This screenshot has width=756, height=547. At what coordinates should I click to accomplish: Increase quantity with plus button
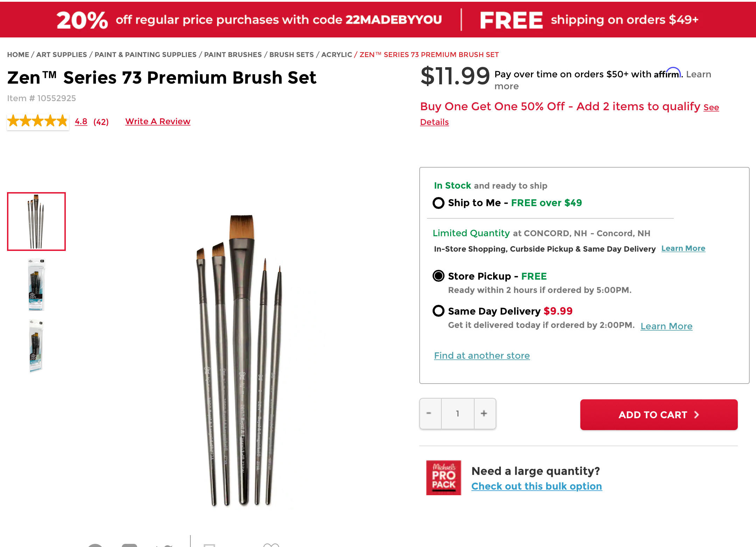(x=484, y=414)
